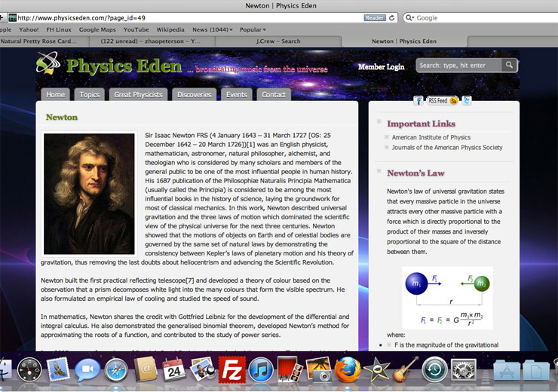Open iCal calendar showing 24

point(174,369)
